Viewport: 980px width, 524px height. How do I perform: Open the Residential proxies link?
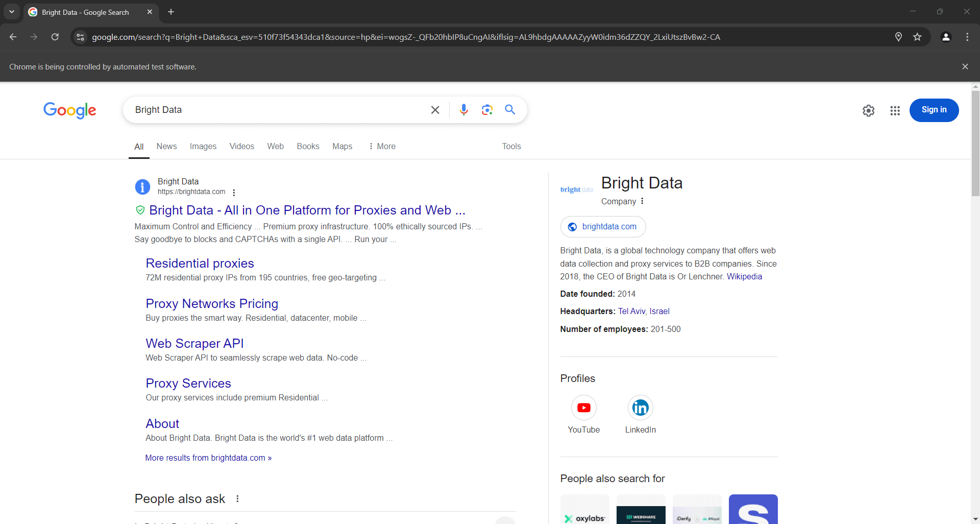tap(200, 263)
